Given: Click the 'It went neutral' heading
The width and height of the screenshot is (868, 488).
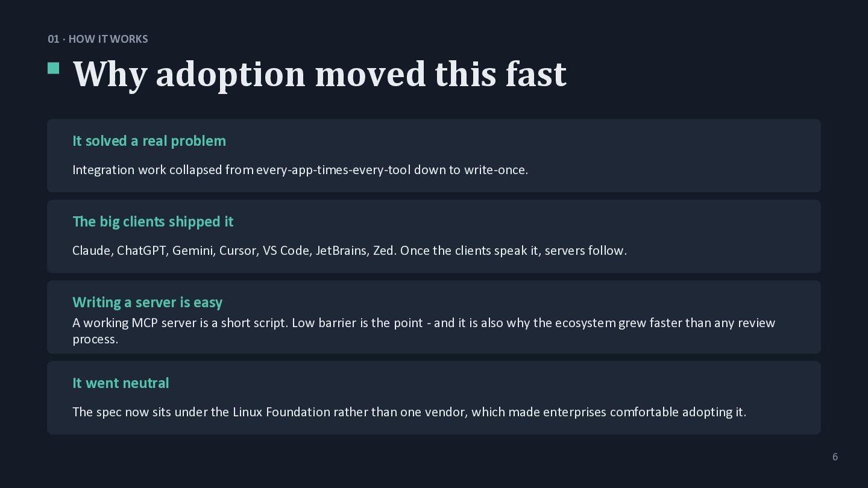Looking at the screenshot, I should [121, 383].
